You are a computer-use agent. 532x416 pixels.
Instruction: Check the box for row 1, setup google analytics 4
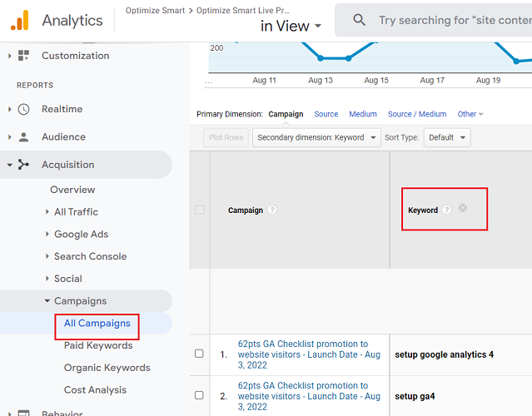tap(199, 354)
